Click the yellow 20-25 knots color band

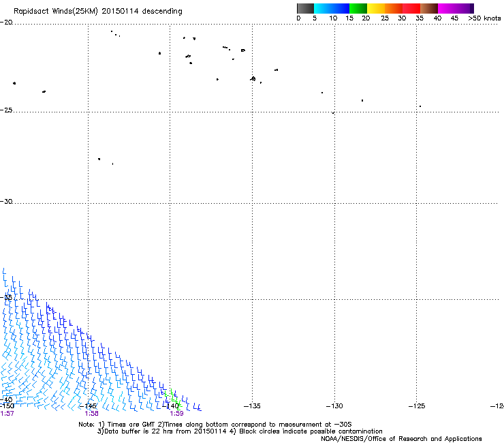(x=376, y=8)
